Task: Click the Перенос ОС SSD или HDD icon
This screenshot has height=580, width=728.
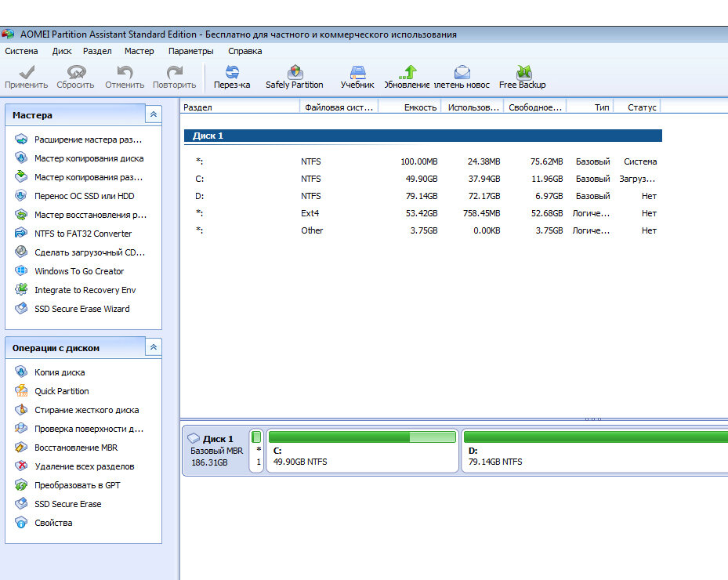Action: point(21,195)
